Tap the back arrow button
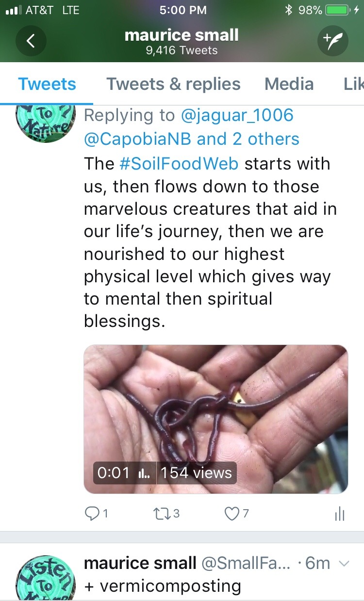The height and width of the screenshot is (601, 364). coord(31,41)
